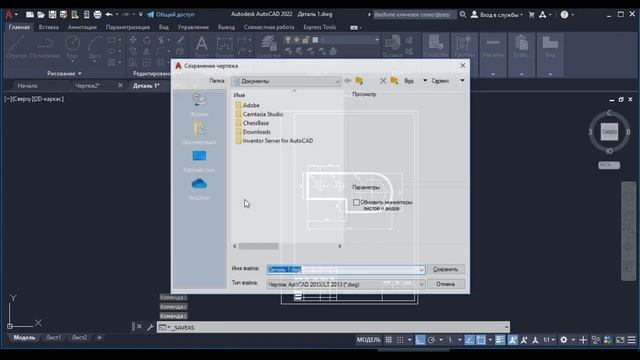This screenshot has height=360, width=640.
Task: Toggle object snap square icon in status bar
Action: 481,340
